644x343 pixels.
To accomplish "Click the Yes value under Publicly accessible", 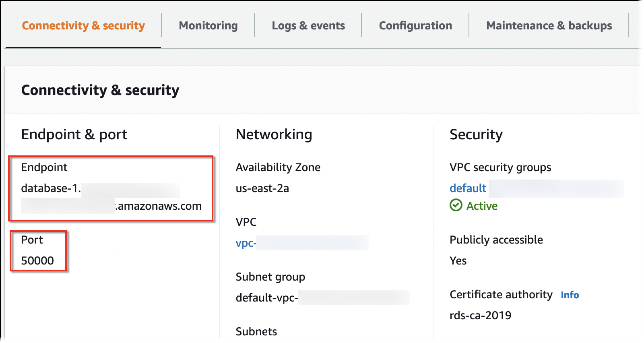I will click(x=458, y=261).
